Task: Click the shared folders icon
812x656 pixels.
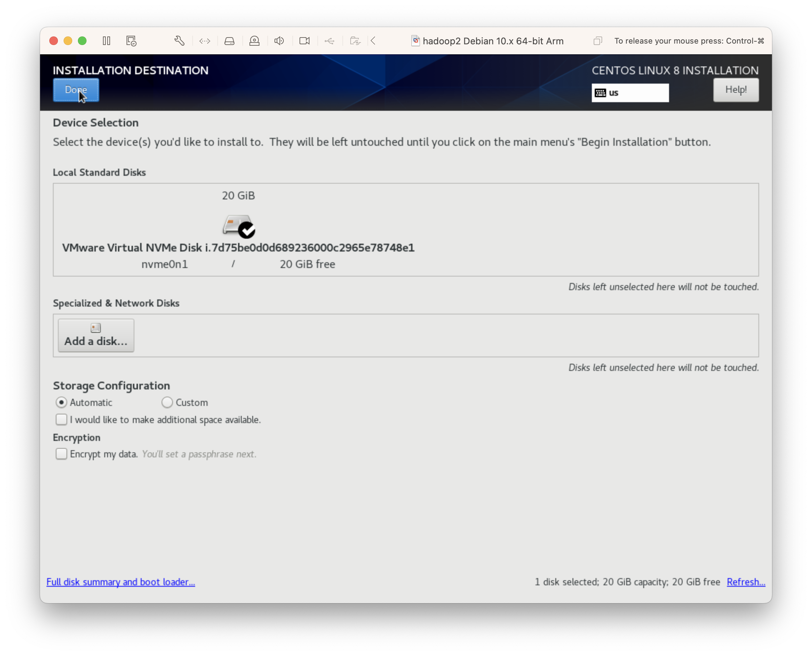Action: click(355, 41)
